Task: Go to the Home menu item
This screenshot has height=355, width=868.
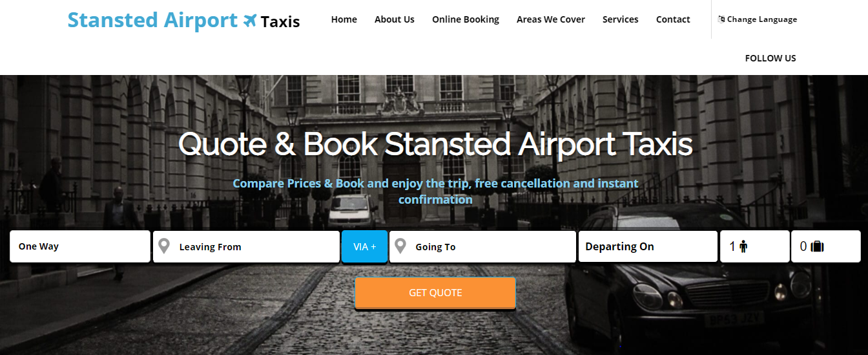Action: coord(344,19)
